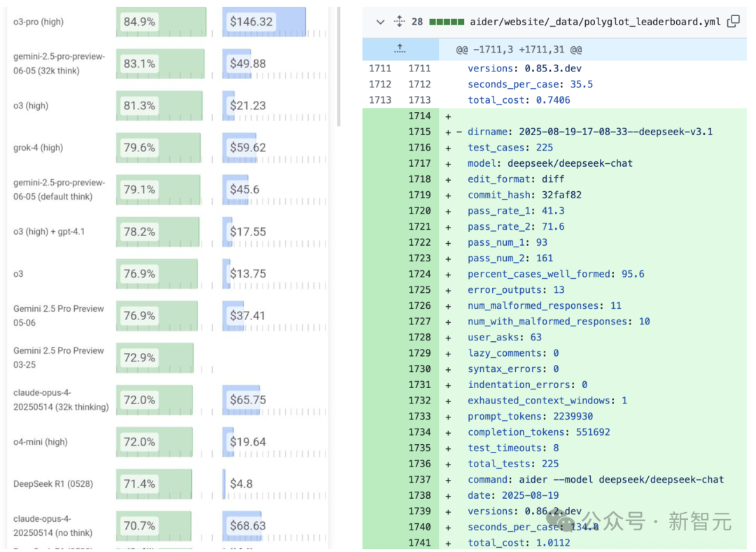Select claude-opus-4-20250514 (32k thinking) label
Screen dimensions: 756x552
coord(61,400)
